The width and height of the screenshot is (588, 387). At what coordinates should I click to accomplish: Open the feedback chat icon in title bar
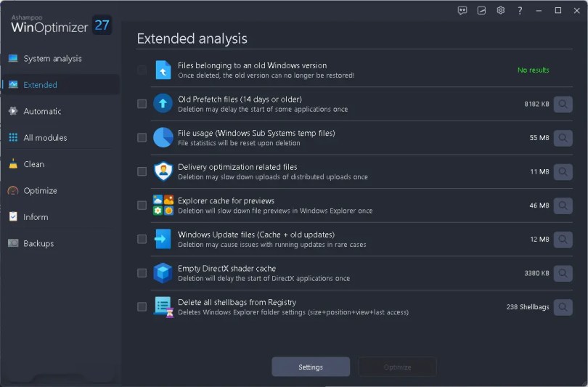click(x=462, y=10)
